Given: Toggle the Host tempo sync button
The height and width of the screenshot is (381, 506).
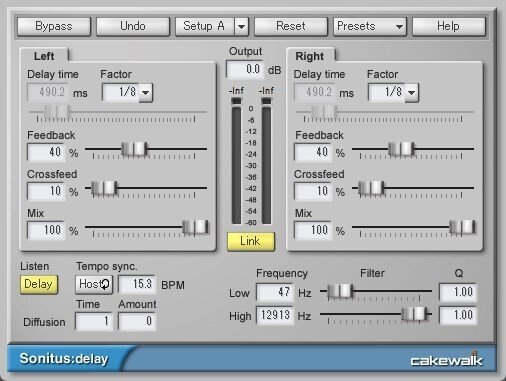Looking at the screenshot, I should click(x=94, y=284).
